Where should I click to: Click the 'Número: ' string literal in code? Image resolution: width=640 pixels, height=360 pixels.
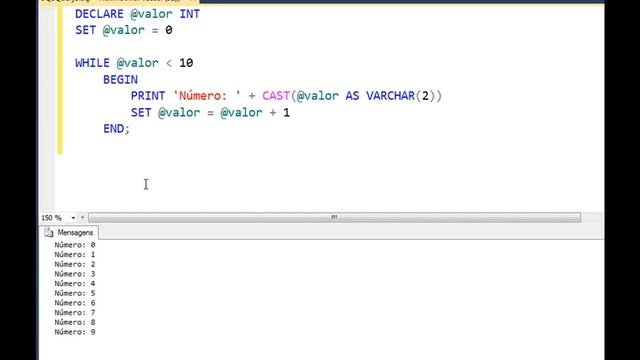pos(207,96)
